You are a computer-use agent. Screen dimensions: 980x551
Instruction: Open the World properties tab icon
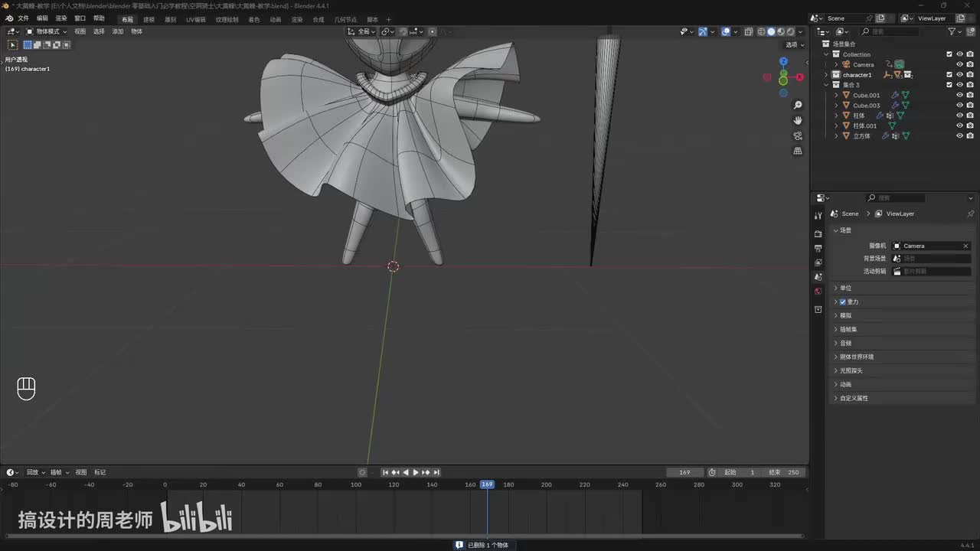[818, 291]
